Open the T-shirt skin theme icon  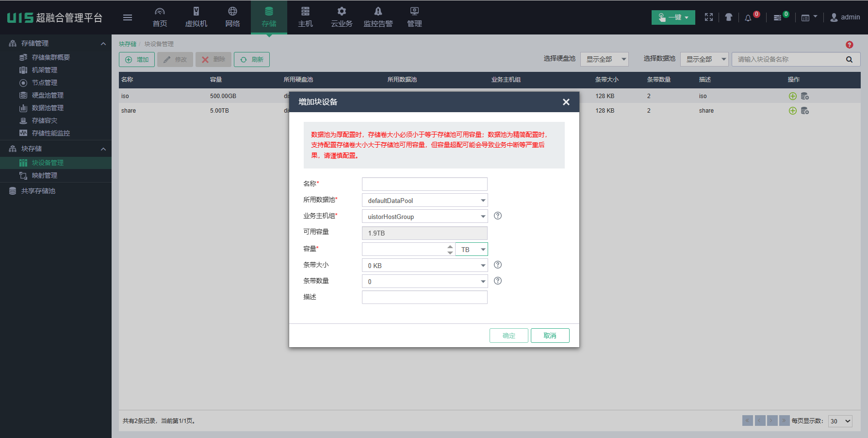728,17
